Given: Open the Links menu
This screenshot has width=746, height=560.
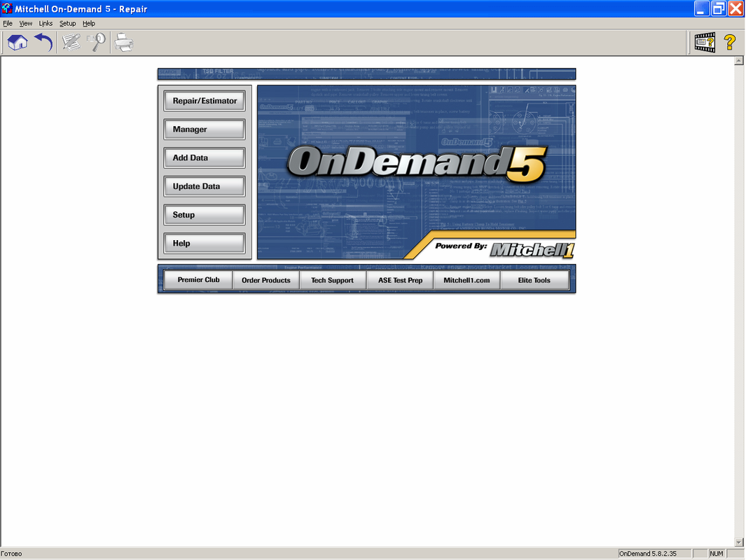Looking at the screenshot, I should click(46, 23).
